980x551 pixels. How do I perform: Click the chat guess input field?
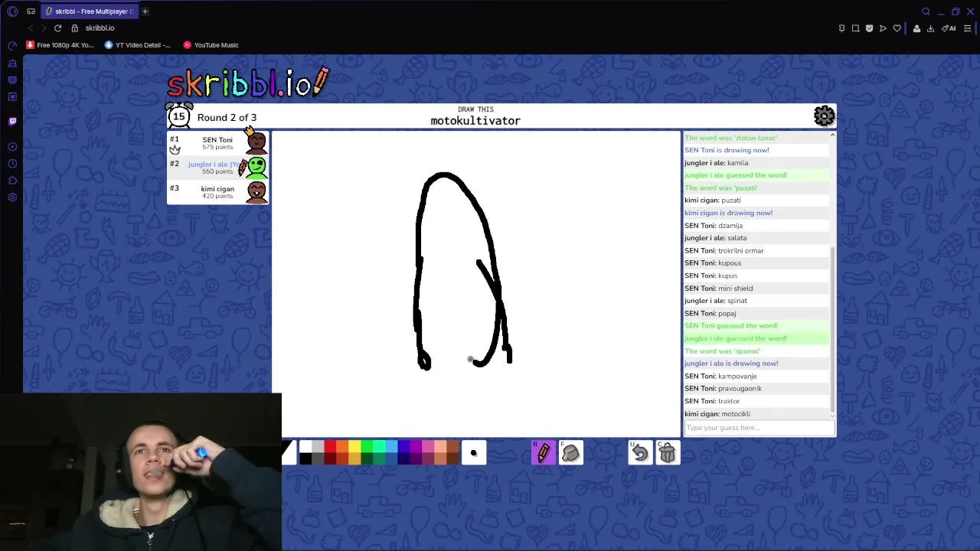pos(759,428)
